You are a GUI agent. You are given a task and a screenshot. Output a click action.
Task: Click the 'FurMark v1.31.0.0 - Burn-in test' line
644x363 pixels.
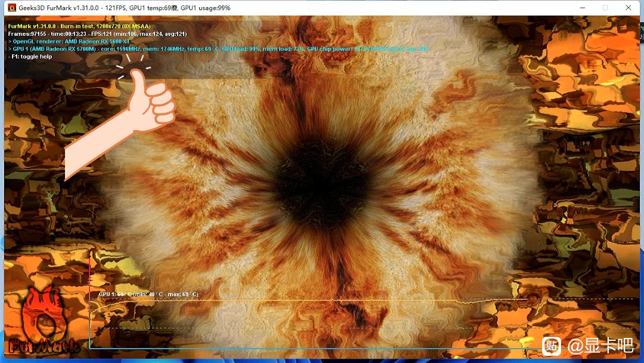(x=79, y=26)
